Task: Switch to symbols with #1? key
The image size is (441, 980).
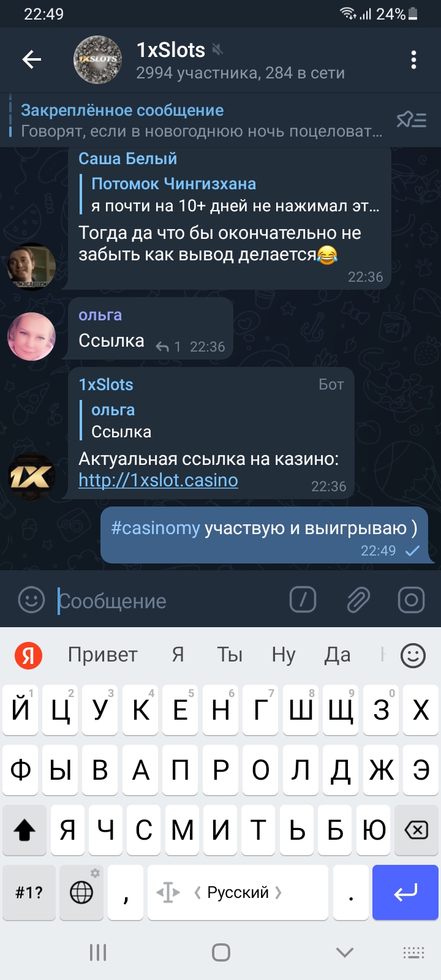Action: tap(29, 892)
